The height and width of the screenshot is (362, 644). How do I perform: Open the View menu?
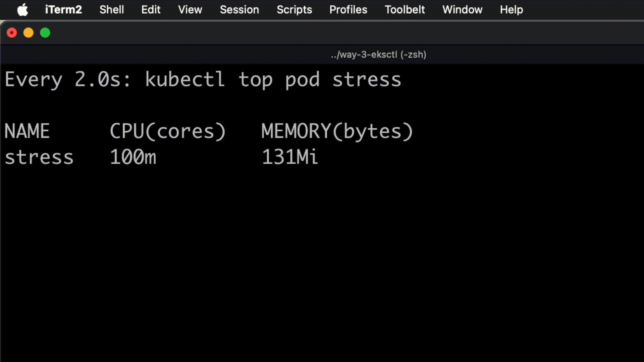pos(190,10)
